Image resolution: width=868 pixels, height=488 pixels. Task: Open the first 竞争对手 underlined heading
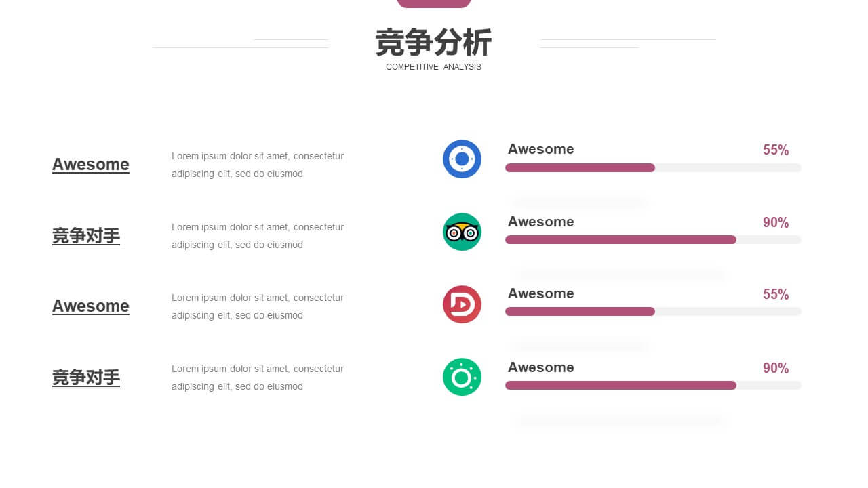tap(86, 236)
